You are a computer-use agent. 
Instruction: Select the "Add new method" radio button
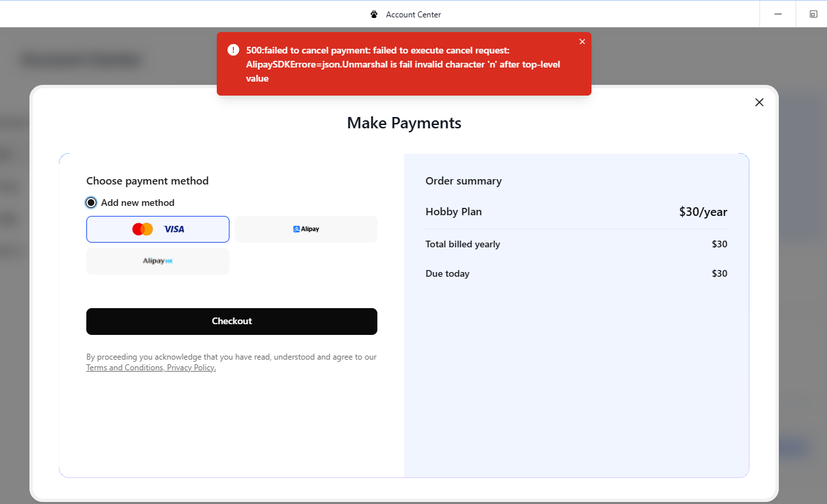coord(92,203)
